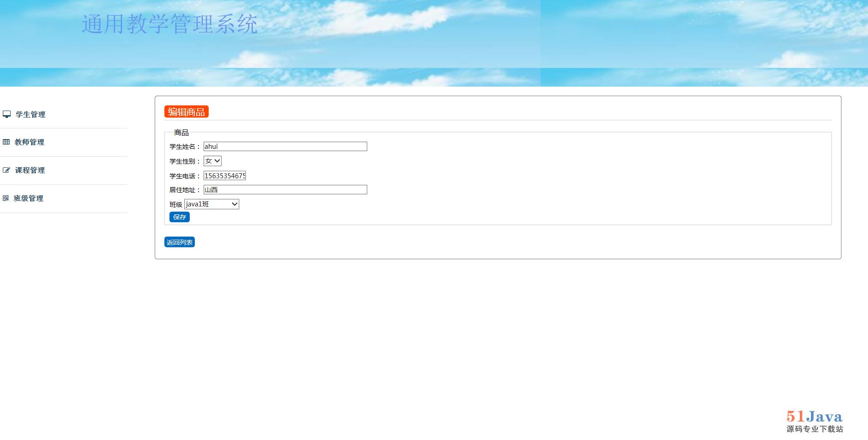Open 班级管理 in the sidebar

[x=29, y=198]
